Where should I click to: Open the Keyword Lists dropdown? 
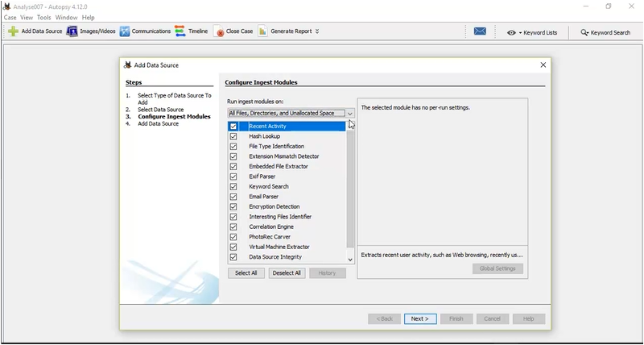[533, 32]
